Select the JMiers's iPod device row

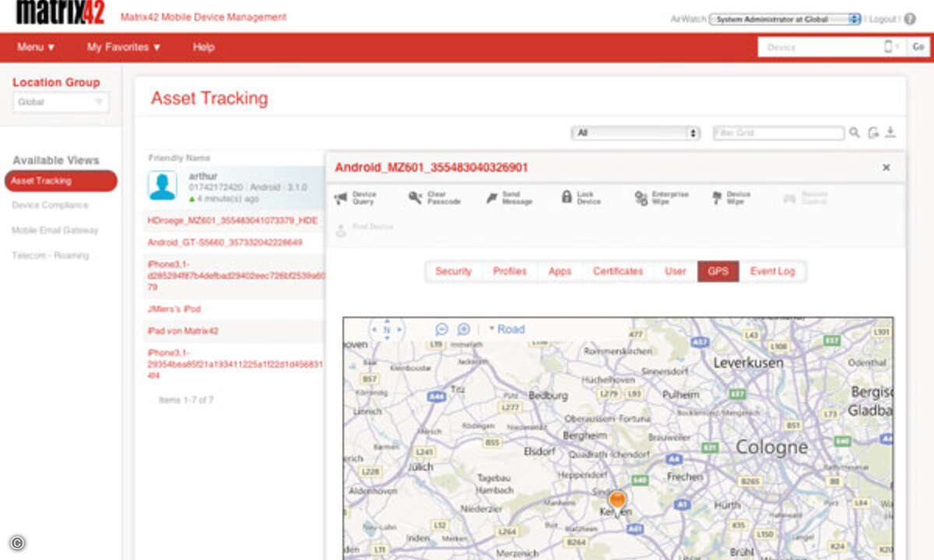tap(233, 310)
